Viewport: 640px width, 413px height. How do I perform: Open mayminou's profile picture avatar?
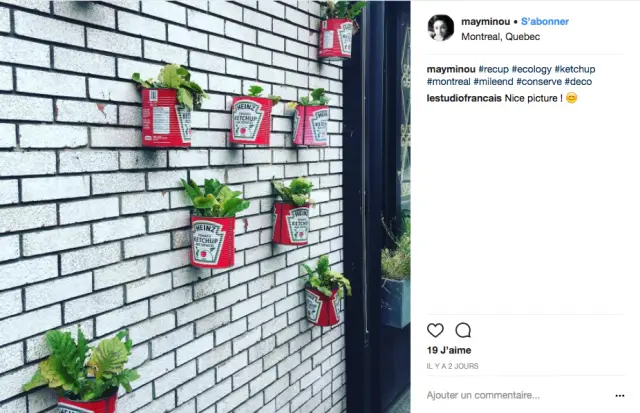[440, 28]
